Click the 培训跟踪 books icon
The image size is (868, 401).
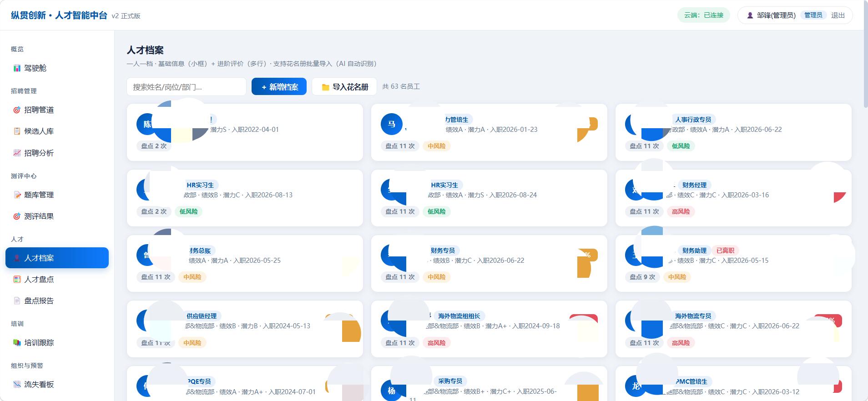[x=17, y=343]
